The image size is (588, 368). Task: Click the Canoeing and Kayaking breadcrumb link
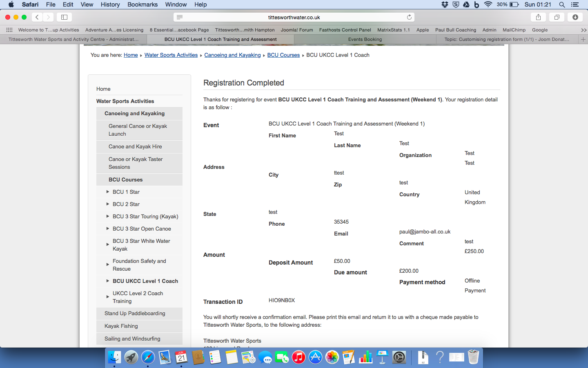[x=232, y=55]
